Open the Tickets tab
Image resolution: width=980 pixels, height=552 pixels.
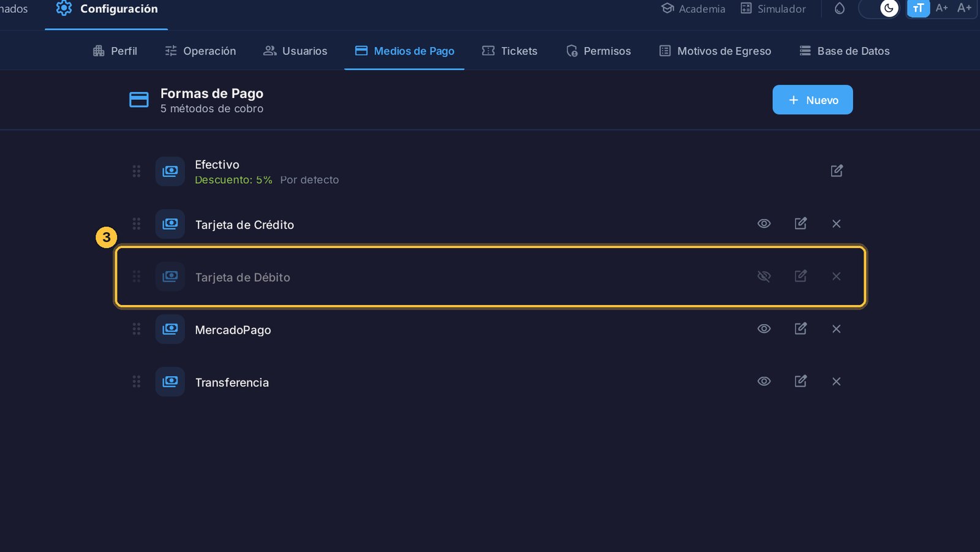click(x=510, y=51)
